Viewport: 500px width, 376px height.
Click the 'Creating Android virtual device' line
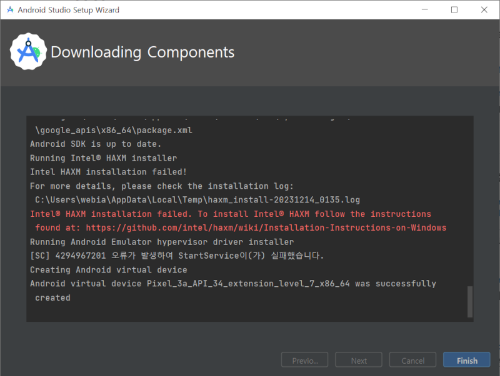tap(109, 270)
